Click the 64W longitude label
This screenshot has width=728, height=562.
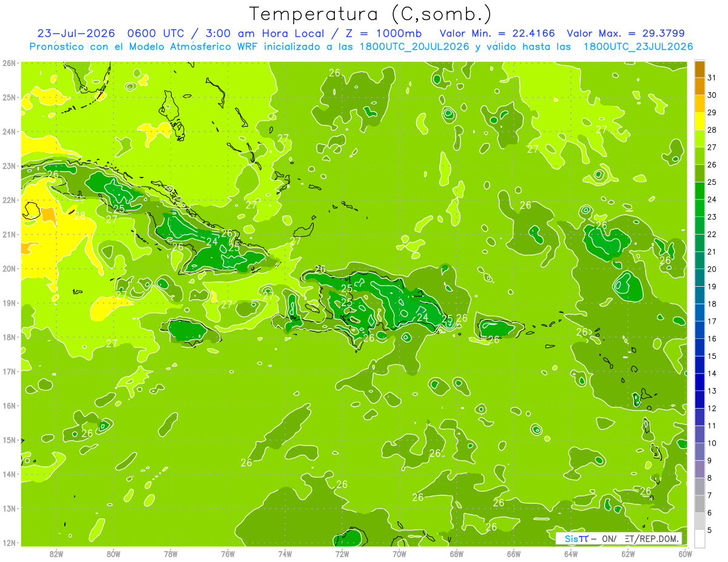570,554
